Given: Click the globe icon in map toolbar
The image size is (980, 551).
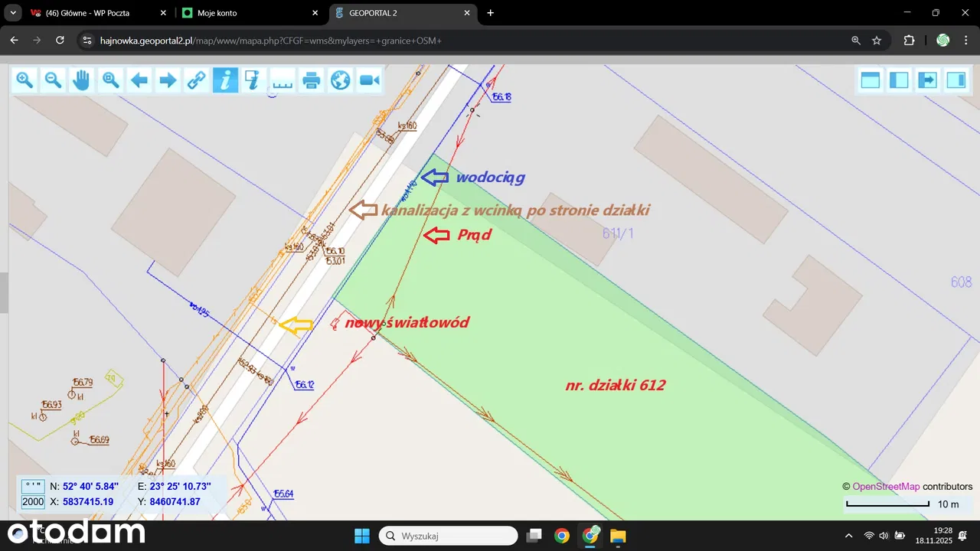Looking at the screenshot, I should coord(340,80).
